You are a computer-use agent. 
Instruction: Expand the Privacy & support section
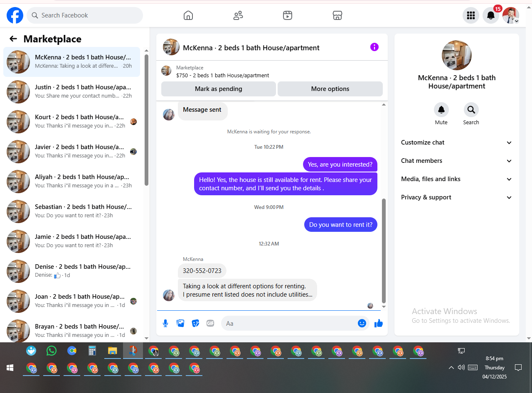[x=457, y=197]
